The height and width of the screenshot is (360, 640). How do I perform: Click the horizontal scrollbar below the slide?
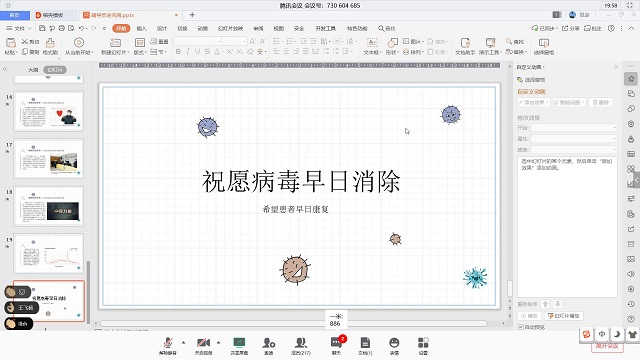(x=294, y=323)
